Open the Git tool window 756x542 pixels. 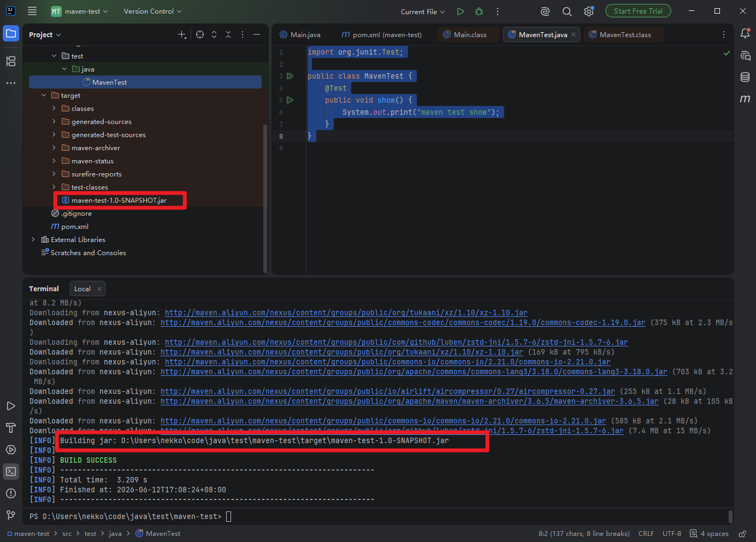coord(11,515)
